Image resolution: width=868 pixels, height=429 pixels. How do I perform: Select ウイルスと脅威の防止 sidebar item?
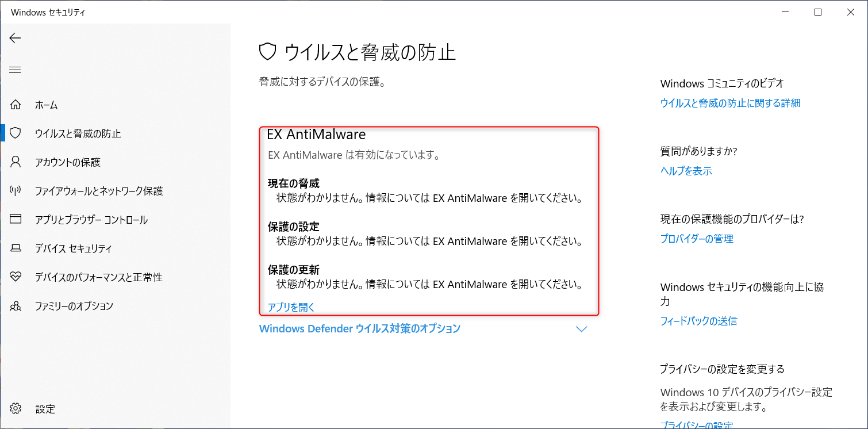(115, 133)
